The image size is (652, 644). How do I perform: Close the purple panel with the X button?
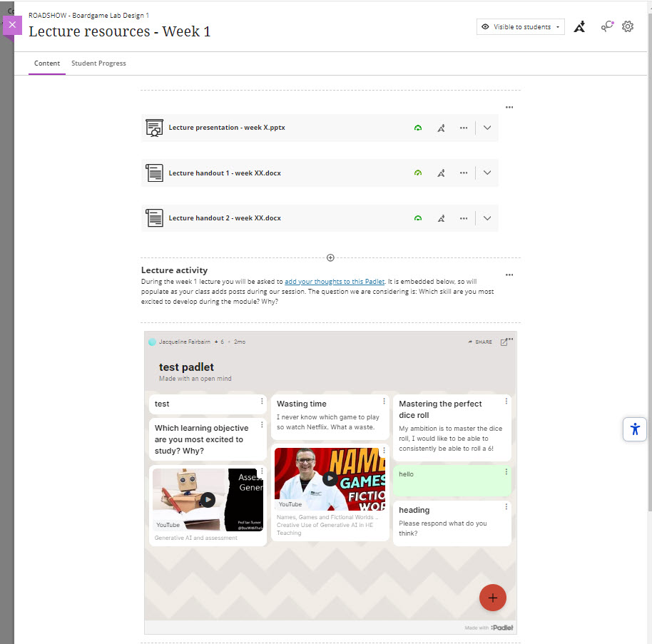pyautogui.click(x=12, y=25)
